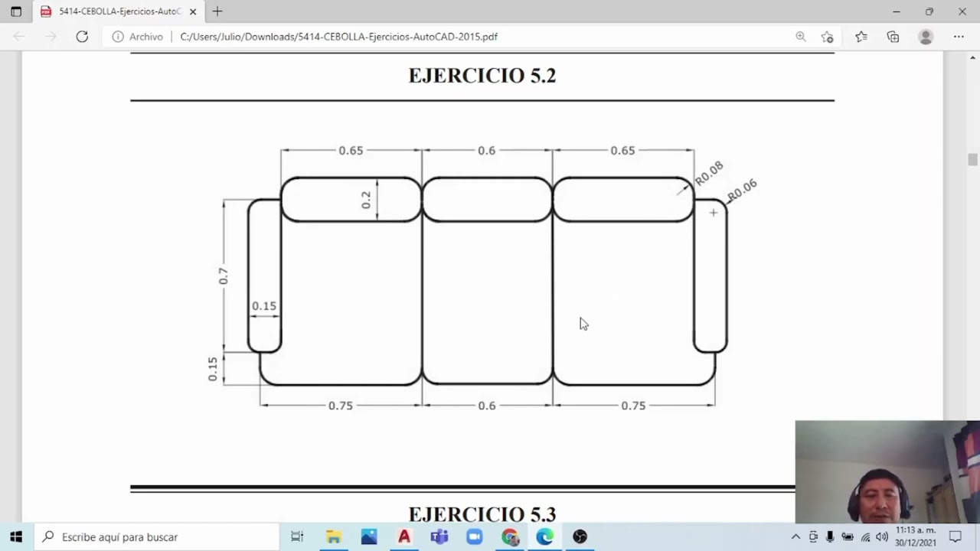Show hidden system tray icons
980x551 pixels.
coord(795,536)
